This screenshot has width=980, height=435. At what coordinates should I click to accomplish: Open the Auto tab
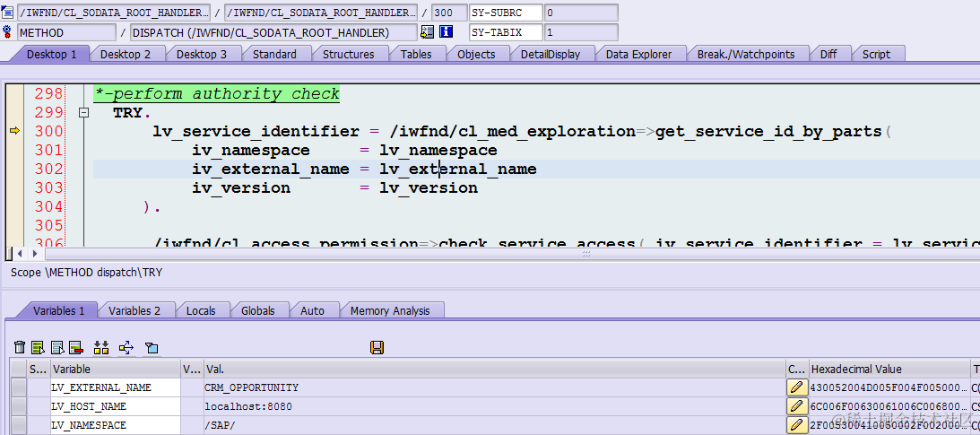pyautogui.click(x=312, y=310)
